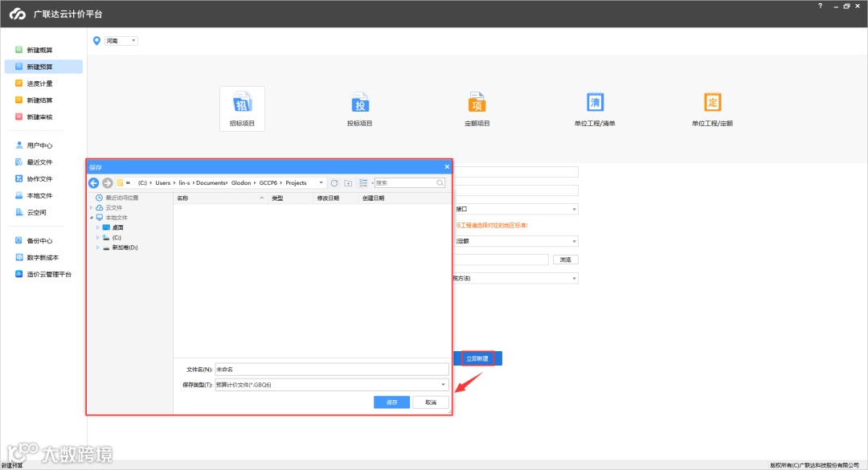Expand the 新加卷(D:) drive node

pyautogui.click(x=98, y=247)
